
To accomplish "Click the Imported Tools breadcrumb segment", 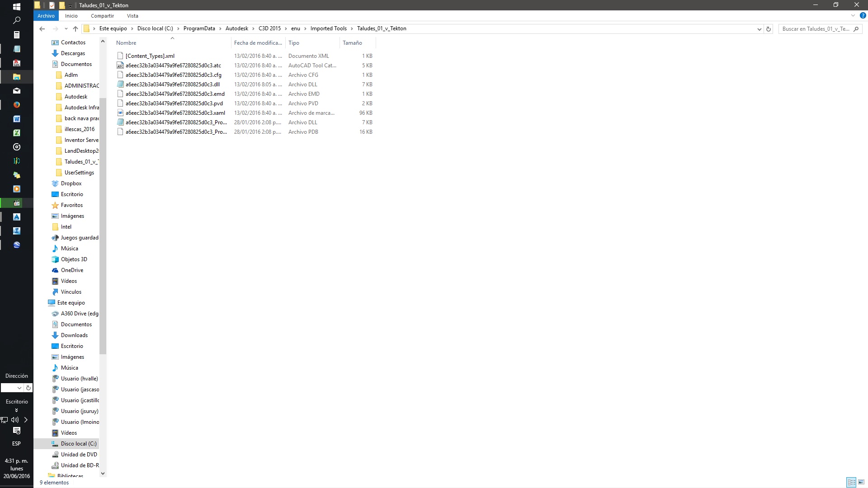I will click(x=328, y=28).
